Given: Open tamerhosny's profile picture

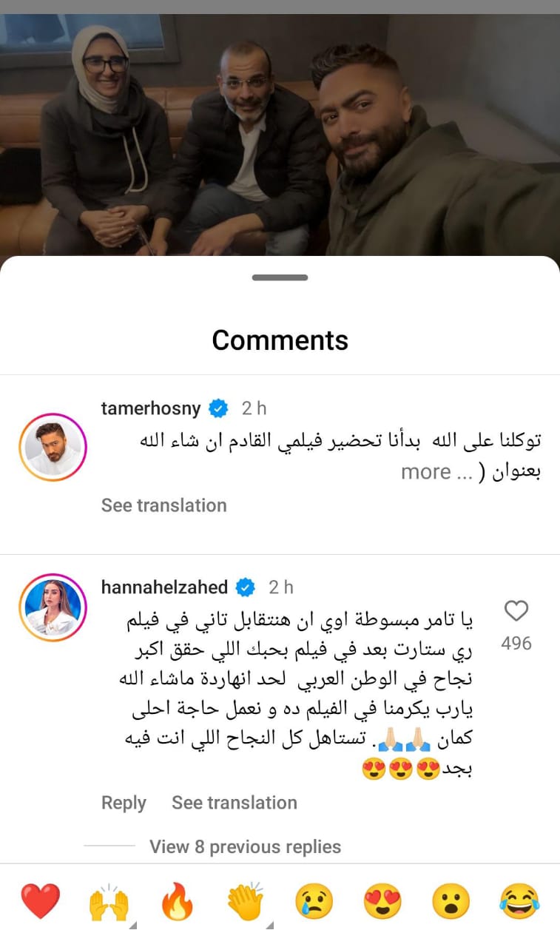Looking at the screenshot, I should (53, 448).
